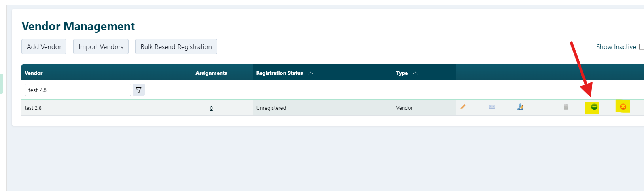Click the envelope email icon in vendor row
The width and height of the screenshot is (644, 191).
pyautogui.click(x=492, y=107)
